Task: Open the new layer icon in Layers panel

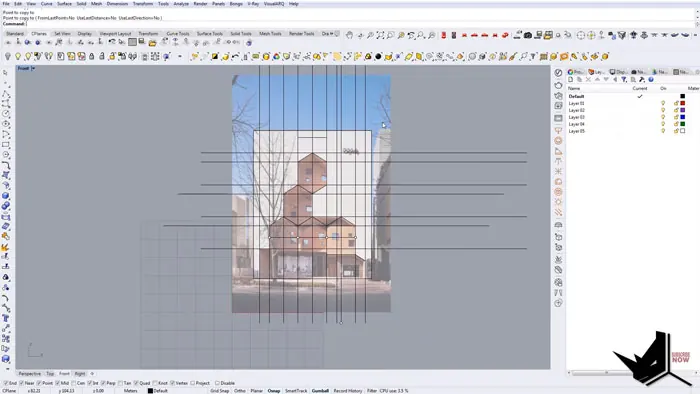Action: pyautogui.click(x=571, y=79)
